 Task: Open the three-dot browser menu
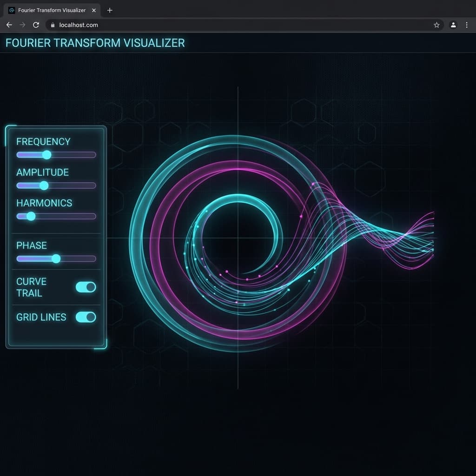tap(467, 25)
